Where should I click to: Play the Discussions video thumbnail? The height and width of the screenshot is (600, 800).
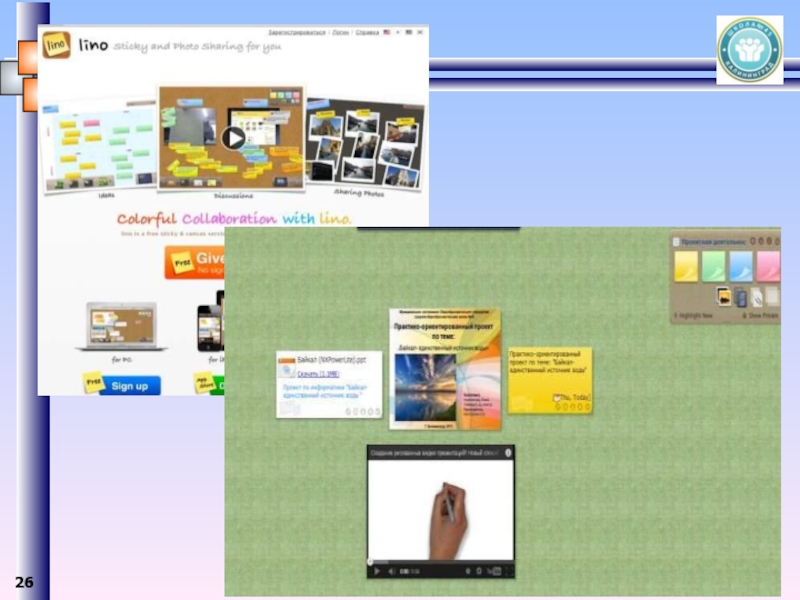coord(233,138)
